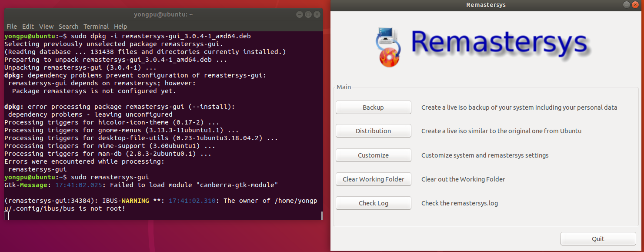Click the '(Reading database ...' line

tap(145, 52)
